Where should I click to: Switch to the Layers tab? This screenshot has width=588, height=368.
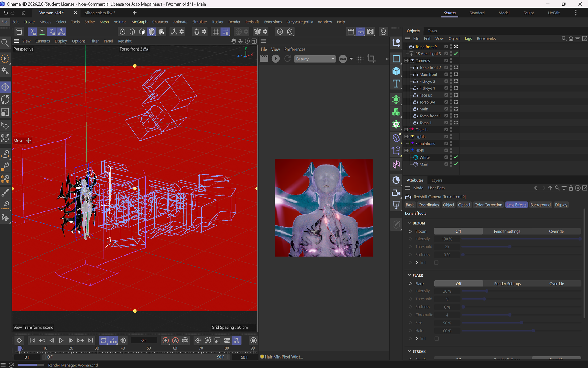tap(437, 180)
